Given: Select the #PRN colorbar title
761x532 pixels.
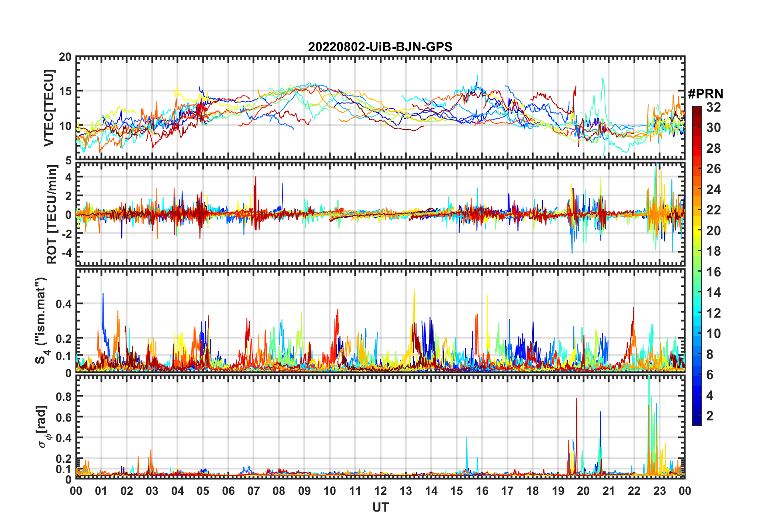Looking at the screenshot, I should pyautogui.click(x=705, y=94).
